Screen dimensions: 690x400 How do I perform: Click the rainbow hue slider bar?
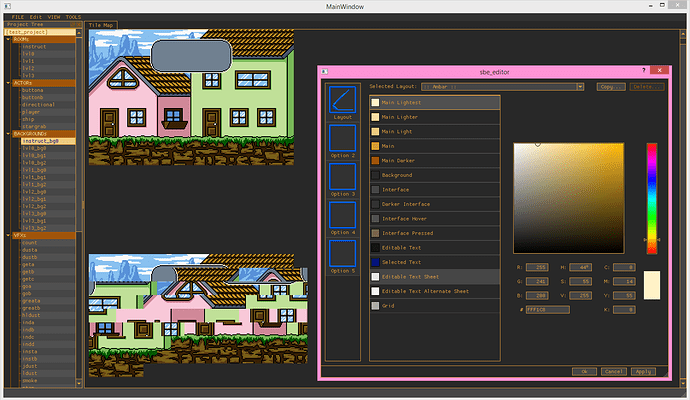[x=652, y=198]
